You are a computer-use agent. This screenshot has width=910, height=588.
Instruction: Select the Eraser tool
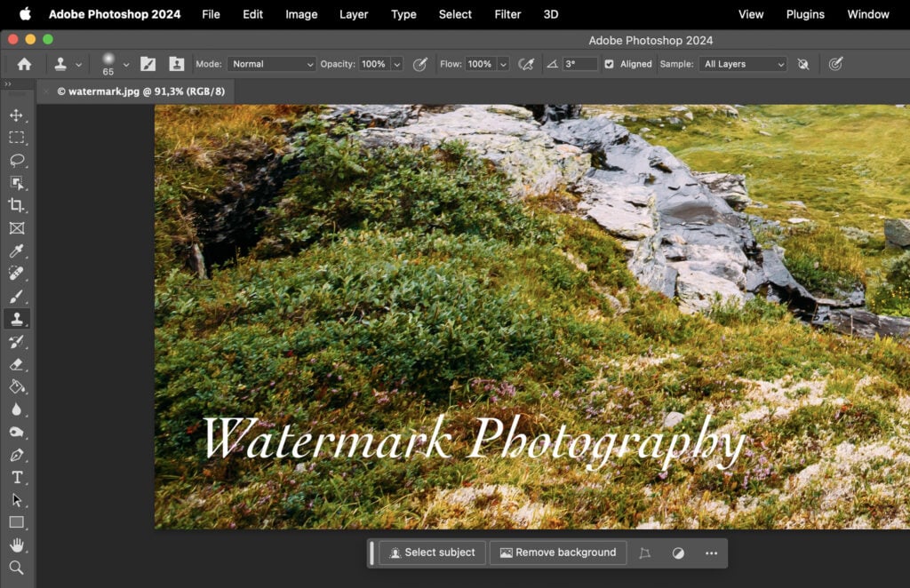tap(18, 364)
